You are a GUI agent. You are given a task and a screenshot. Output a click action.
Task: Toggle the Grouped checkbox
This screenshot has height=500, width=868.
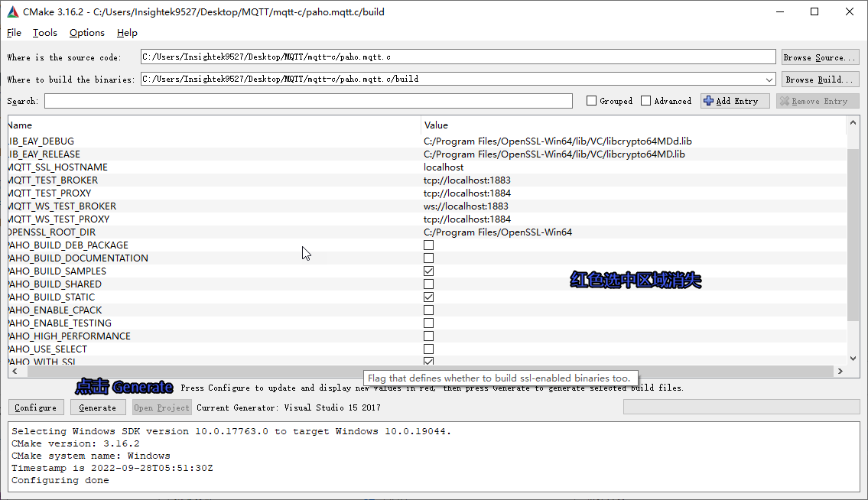pyautogui.click(x=591, y=101)
